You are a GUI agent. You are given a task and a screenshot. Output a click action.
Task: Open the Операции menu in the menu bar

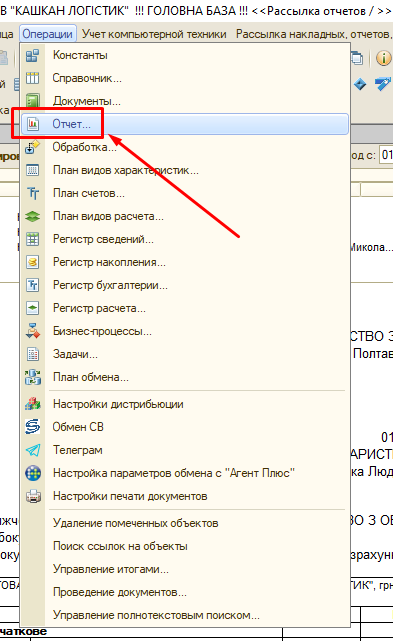[47, 34]
